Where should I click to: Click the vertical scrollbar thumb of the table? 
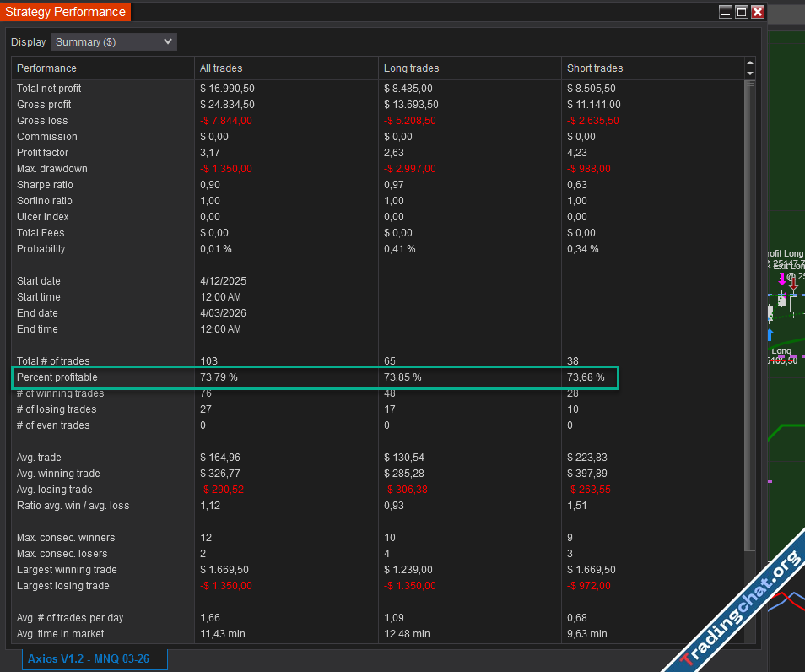coord(750,312)
